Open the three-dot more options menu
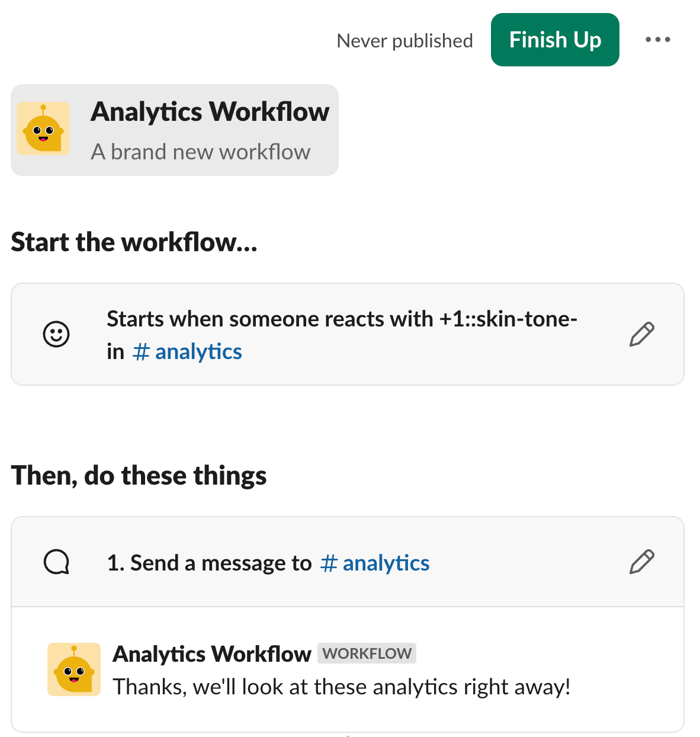 [658, 40]
